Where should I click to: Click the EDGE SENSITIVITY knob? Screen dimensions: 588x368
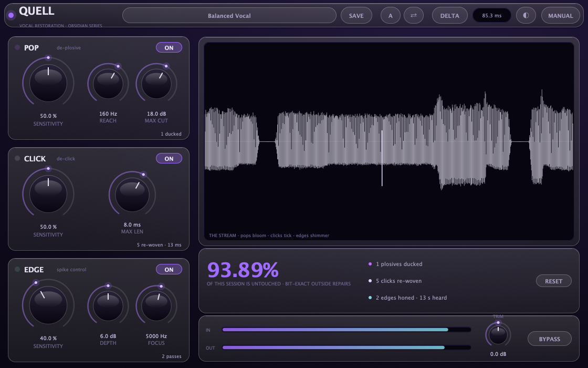pos(48,305)
